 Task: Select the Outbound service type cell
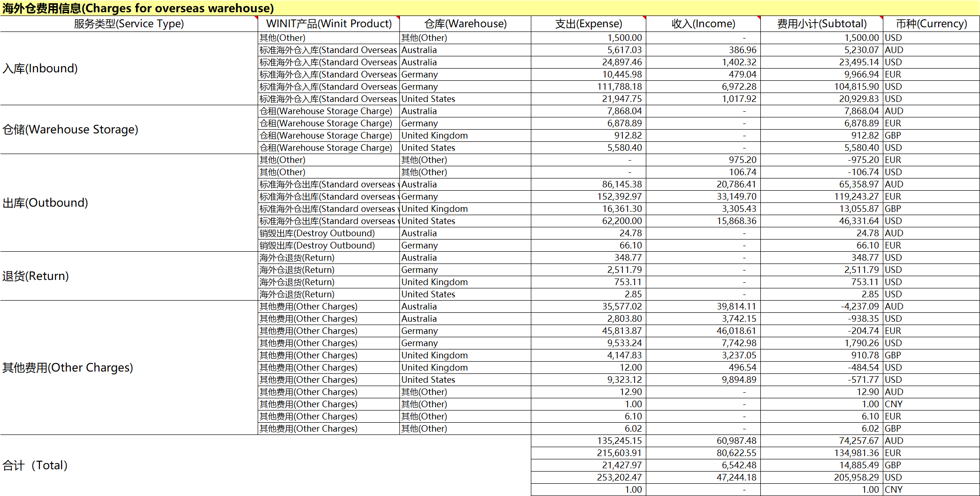[x=129, y=202]
